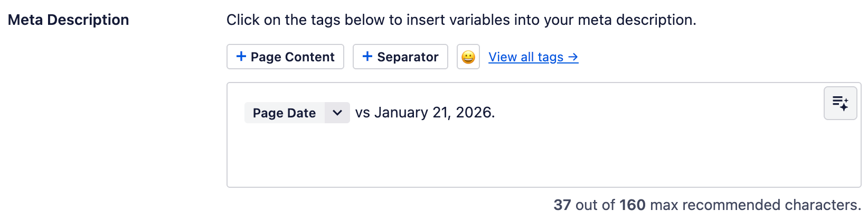Screen dimensions: 868x219
Task: Click the word "January" in the description
Action: 401,113
